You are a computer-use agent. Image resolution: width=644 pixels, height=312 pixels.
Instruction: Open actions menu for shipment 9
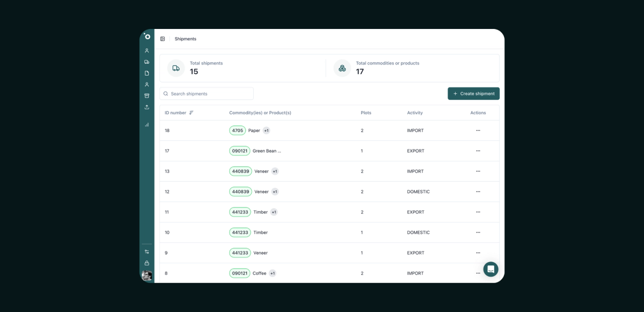478,252
